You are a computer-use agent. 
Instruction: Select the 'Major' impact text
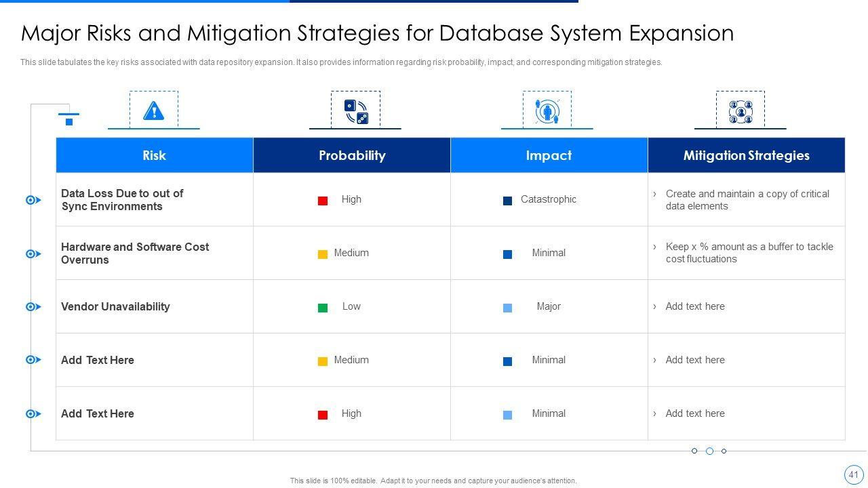tap(549, 306)
